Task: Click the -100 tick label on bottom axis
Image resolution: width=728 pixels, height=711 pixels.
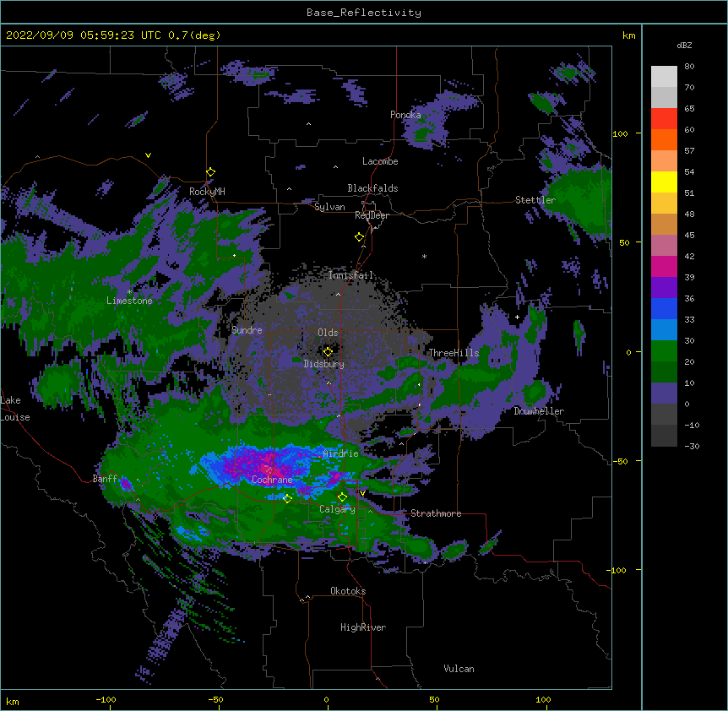Action: (106, 699)
